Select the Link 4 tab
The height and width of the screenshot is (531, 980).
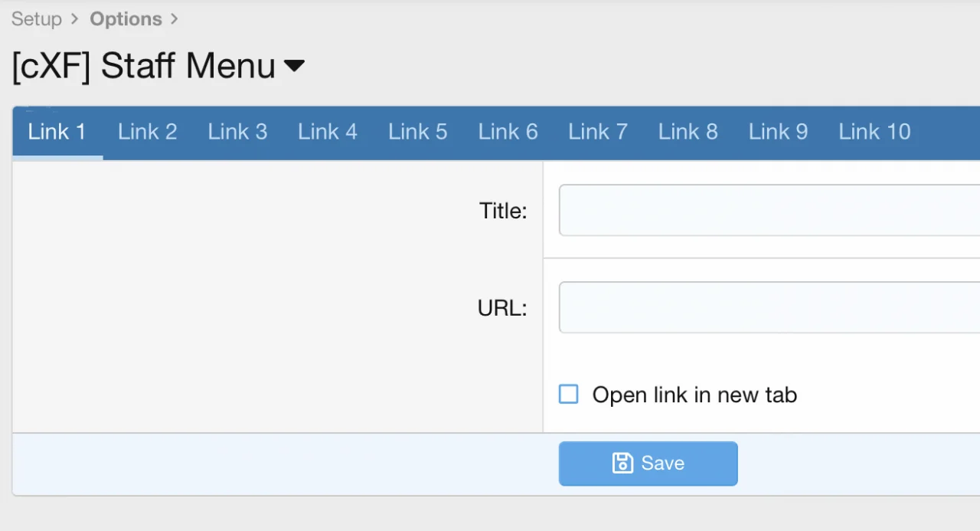pyautogui.click(x=328, y=132)
